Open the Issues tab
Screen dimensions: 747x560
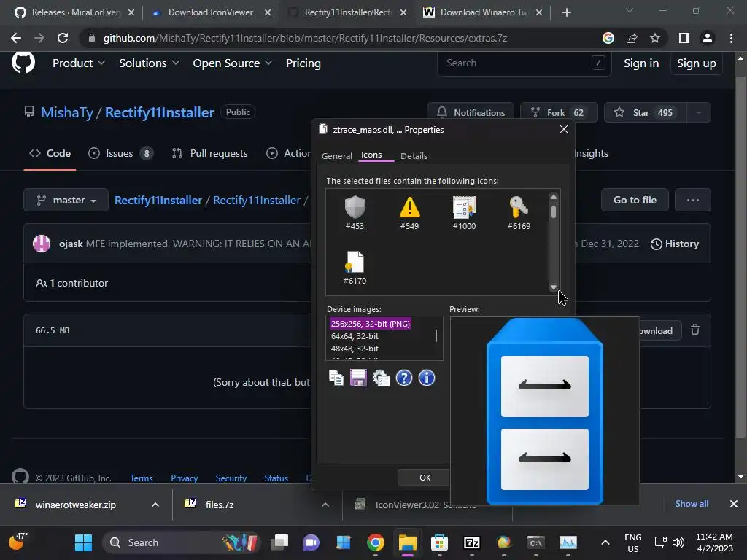(x=120, y=153)
